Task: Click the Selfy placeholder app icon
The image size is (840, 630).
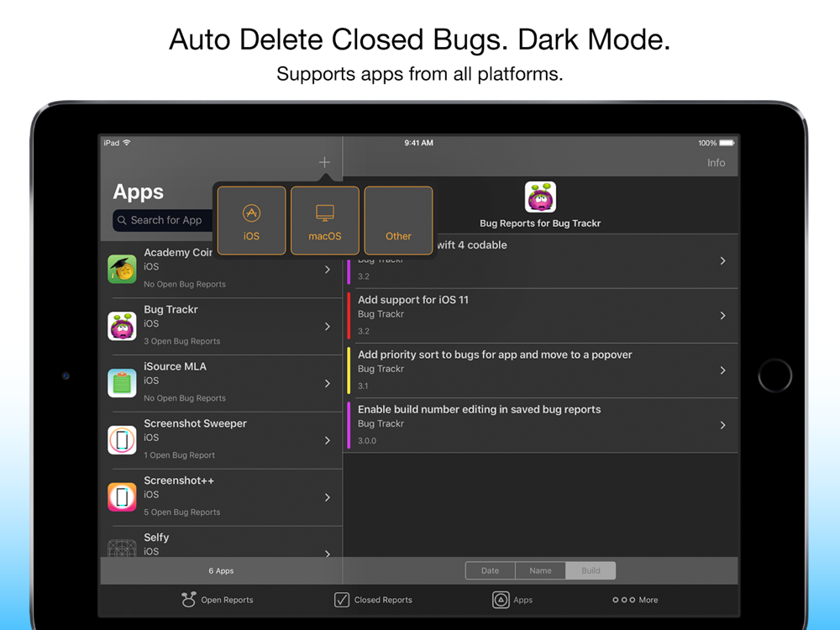Action: click(x=122, y=548)
